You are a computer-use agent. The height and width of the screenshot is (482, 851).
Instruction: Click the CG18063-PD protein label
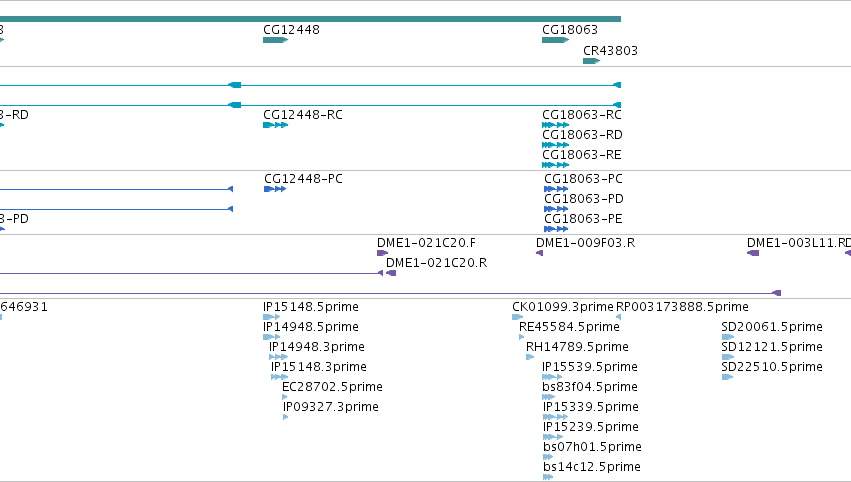(x=584, y=199)
